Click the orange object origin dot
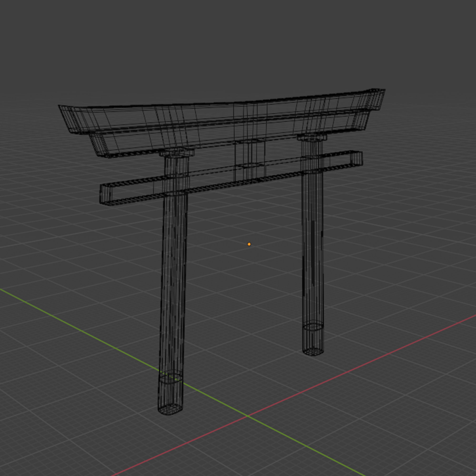Viewport: 476px width, 476px height. 249,244
